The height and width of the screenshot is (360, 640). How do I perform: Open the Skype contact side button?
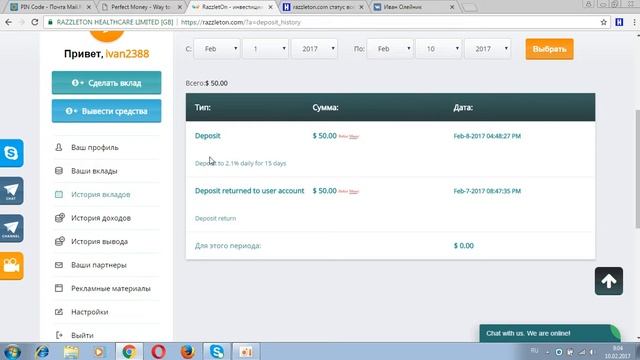point(11,153)
